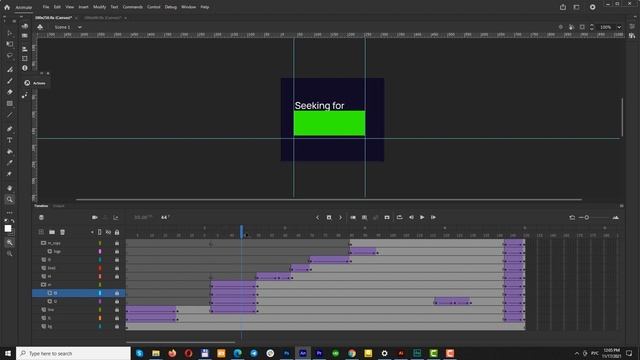The width and height of the screenshot is (640, 360).
Task: Toggle outline color of the bg layer
Action: (100, 327)
